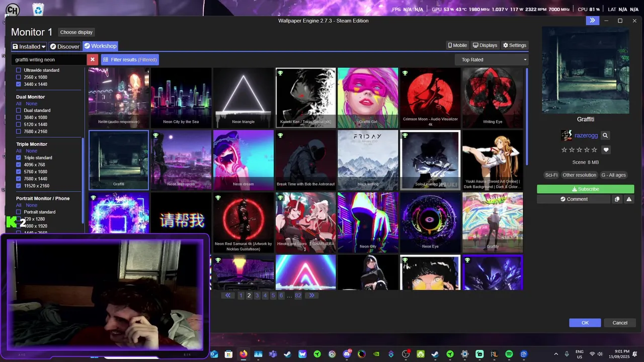Image resolution: width=644 pixels, height=362 pixels.
Task: Check the 5120 x 1440 resolution
Action: [x=19, y=125]
